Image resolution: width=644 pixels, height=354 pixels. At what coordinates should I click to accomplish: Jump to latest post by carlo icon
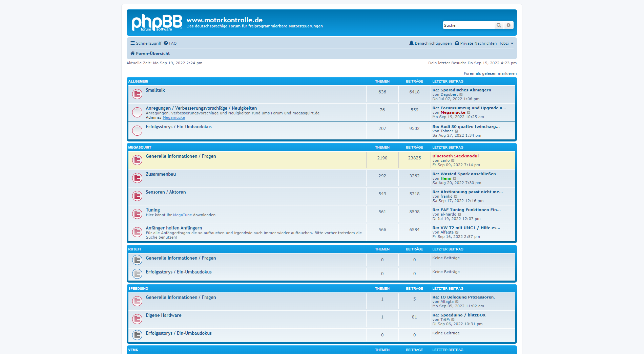453,161
